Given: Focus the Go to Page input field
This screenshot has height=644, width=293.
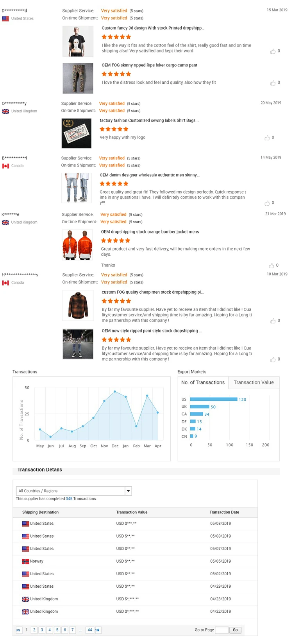Looking at the screenshot, I should point(222,630).
